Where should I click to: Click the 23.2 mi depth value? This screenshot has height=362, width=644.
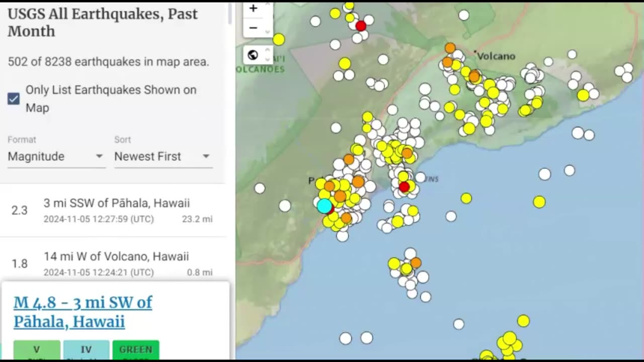point(197,219)
